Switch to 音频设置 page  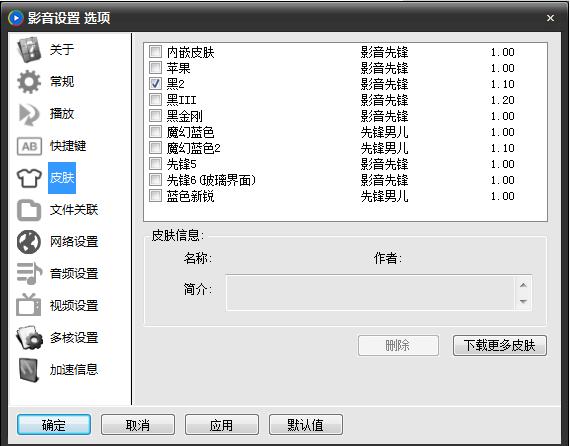pyautogui.click(x=74, y=274)
